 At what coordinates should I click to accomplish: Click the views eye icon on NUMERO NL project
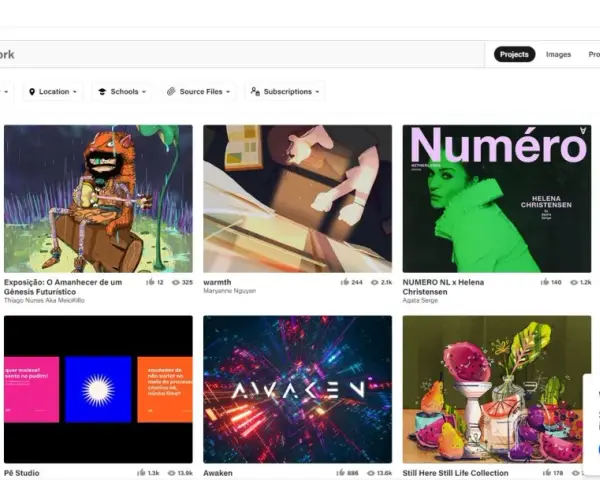click(574, 282)
